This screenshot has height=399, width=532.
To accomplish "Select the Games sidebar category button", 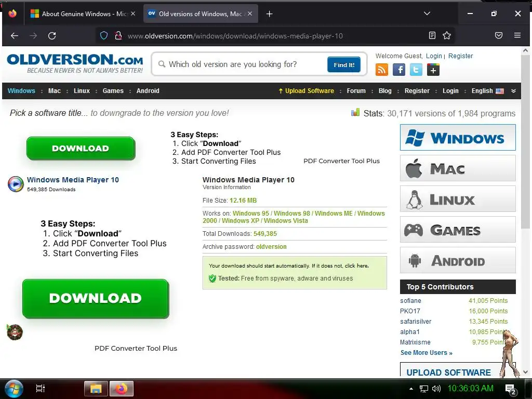I will pyautogui.click(x=458, y=230).
